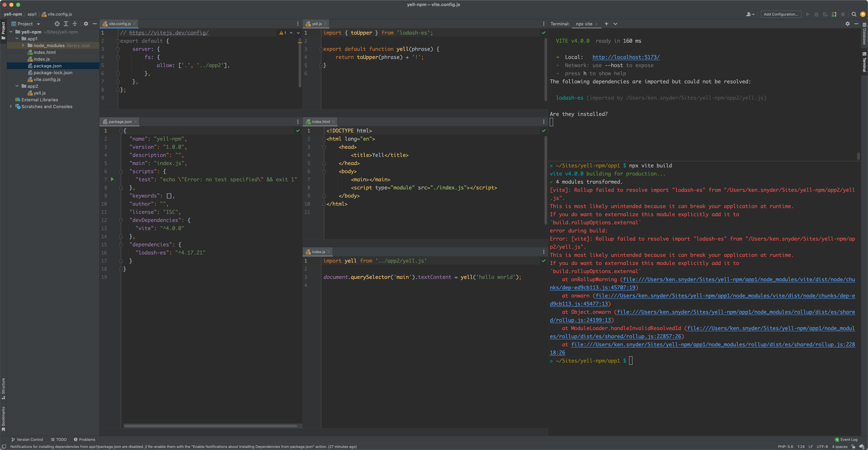Open the TODO tool tab
Viewport: 868px width, 450px height.
[59, 439]
